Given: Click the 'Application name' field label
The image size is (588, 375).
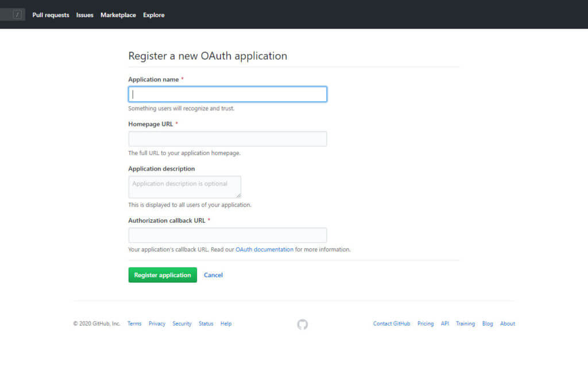Looking at the screenshot, I should pyautogui.click(x=153, y=79).
